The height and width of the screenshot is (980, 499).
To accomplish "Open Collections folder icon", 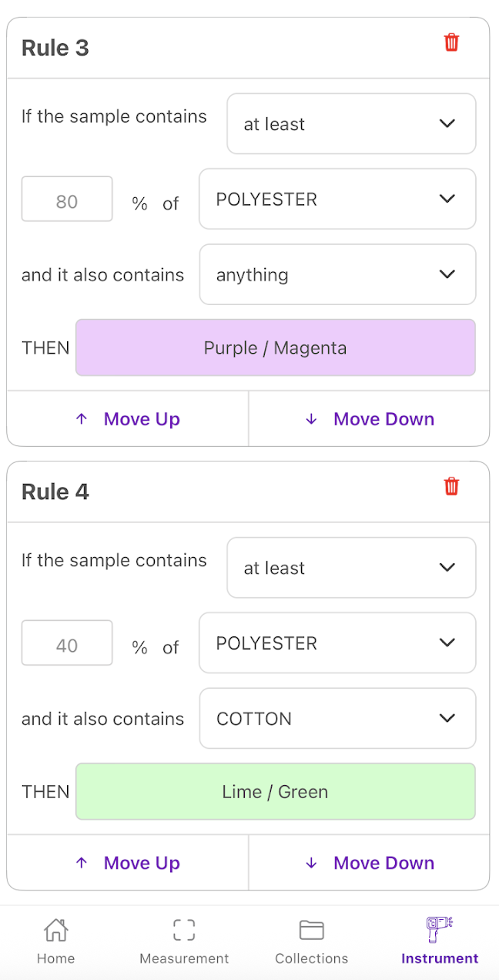I will pyautogui.click(x=311, y=930).
